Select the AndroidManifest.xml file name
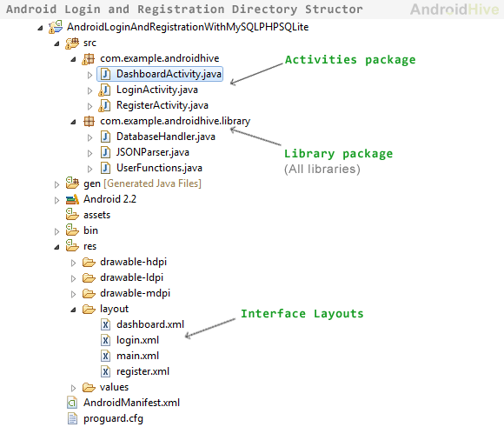This screenshot has width=504, height=427. tap(131, 403)
